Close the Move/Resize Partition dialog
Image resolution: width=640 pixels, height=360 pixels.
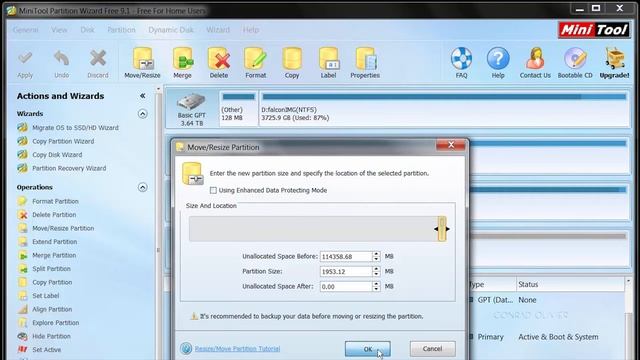coord(451,145)
